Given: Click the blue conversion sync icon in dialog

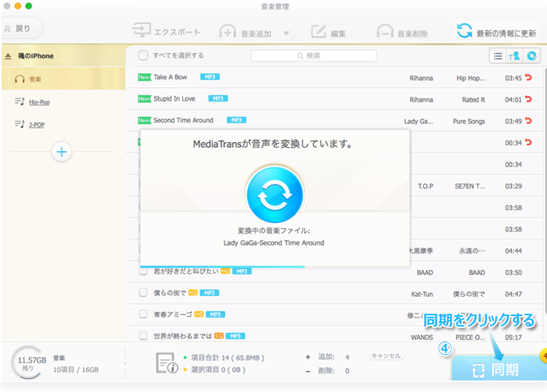Looking at the screenshot, I should [275, 194].
